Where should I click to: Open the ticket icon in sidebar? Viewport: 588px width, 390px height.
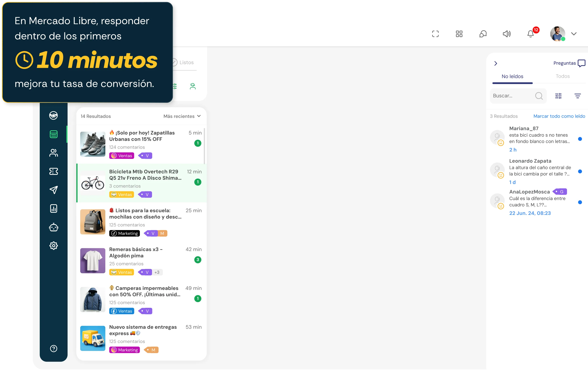tap(53, 171)
